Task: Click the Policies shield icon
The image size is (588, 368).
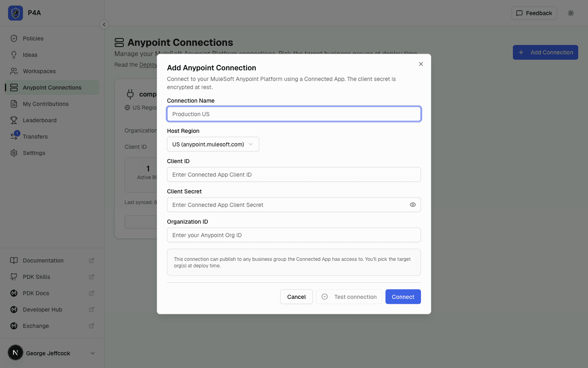Action: tap(14, 38)
